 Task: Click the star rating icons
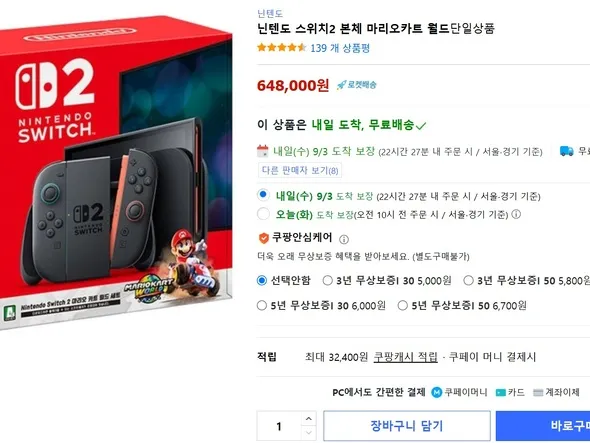coord(281,48)
